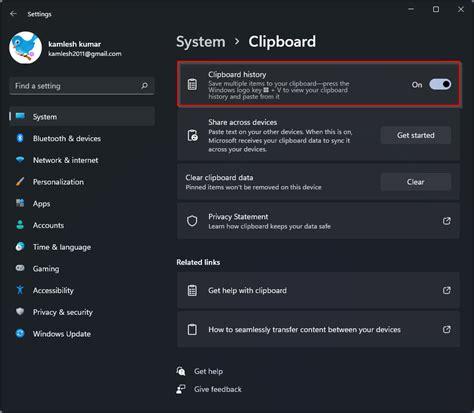
Task: Open Accounts settings page
Action: 82,225
